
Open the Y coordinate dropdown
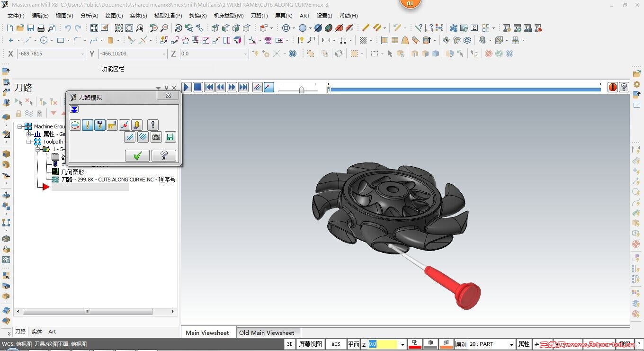pos(164,54)
